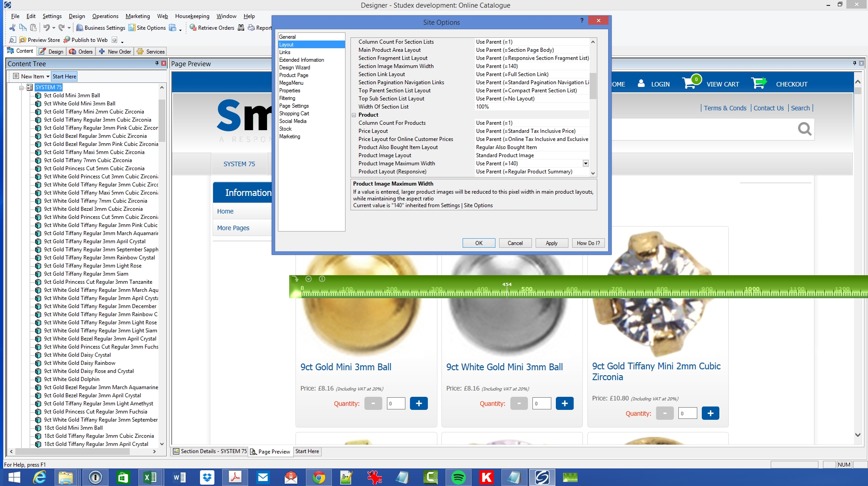Viewport: 868px width, 486px height.
Task: Click Apply in Site Options dialog
Action: 551,243
